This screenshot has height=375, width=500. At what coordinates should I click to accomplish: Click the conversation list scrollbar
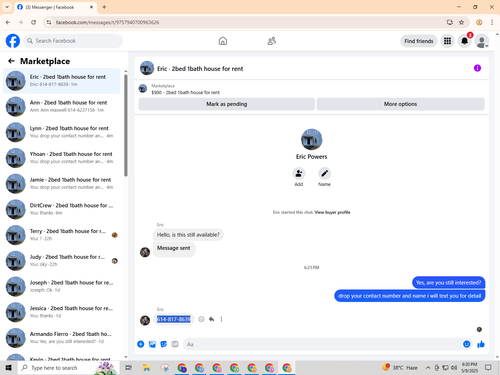click(126, 125)
